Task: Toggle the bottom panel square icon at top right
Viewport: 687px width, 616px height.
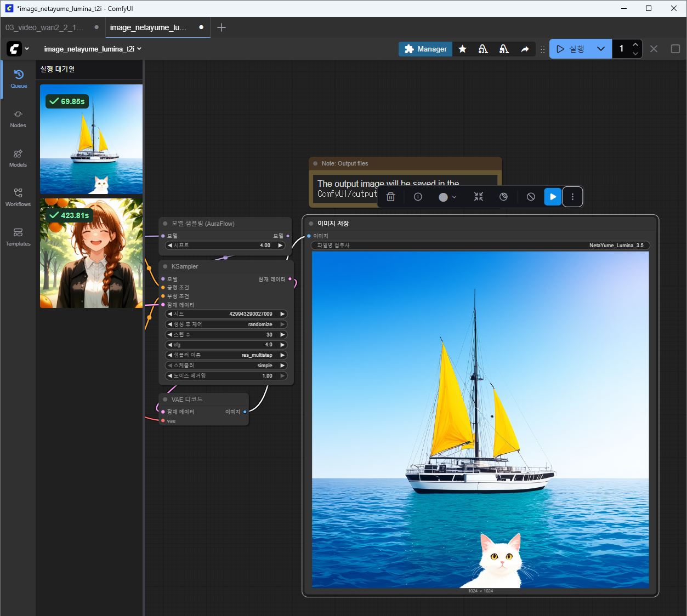Action: point(675,49)
